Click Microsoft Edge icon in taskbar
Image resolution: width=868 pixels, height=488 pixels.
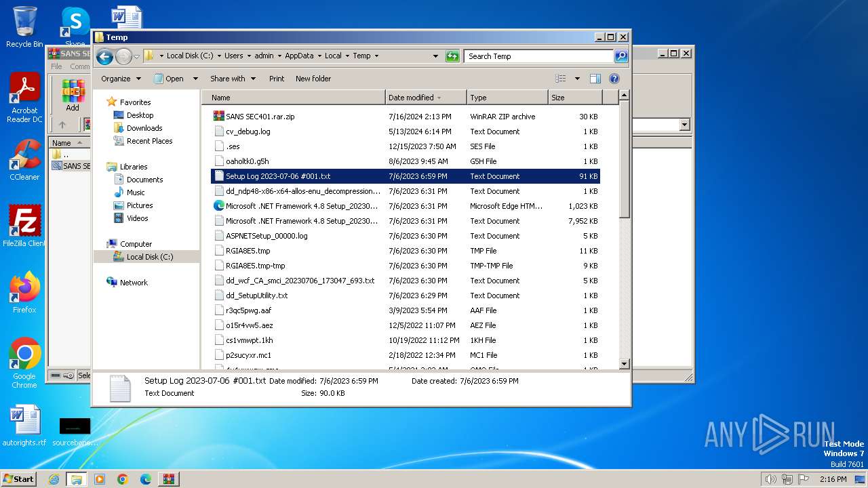[x=145, y=479]
